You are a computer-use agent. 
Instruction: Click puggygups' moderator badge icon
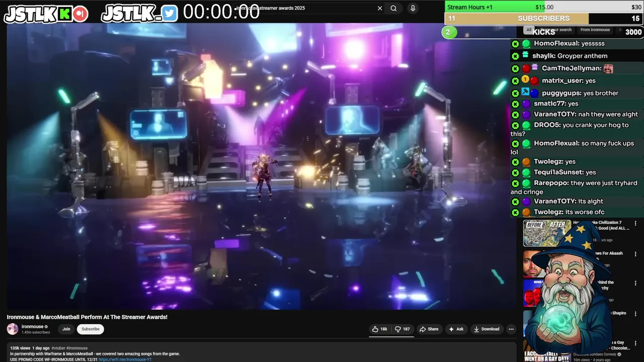coord(525,92)
